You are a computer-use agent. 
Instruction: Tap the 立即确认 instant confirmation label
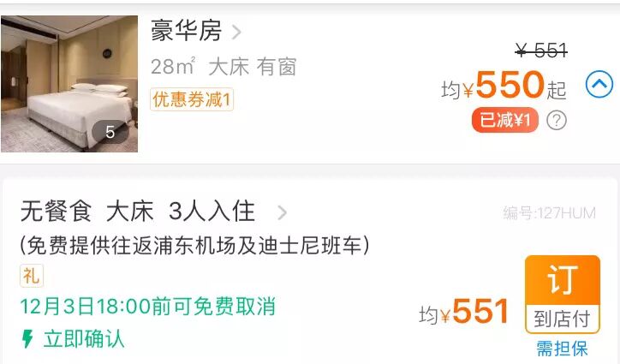pos(84,339)
